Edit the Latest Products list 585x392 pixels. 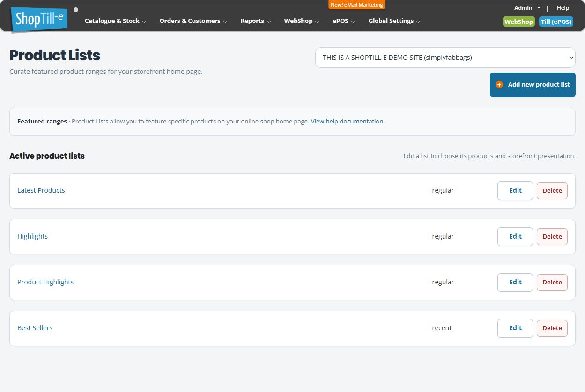[515, 190]
